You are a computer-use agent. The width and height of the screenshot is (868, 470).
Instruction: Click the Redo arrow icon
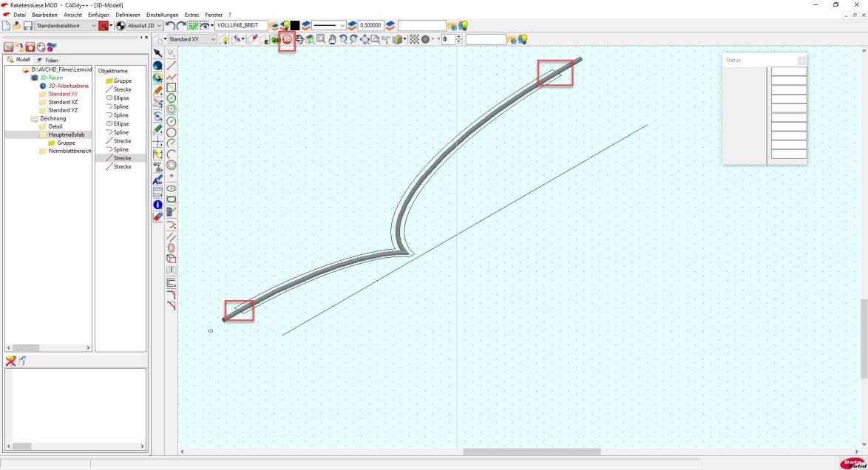click(181, 25)
